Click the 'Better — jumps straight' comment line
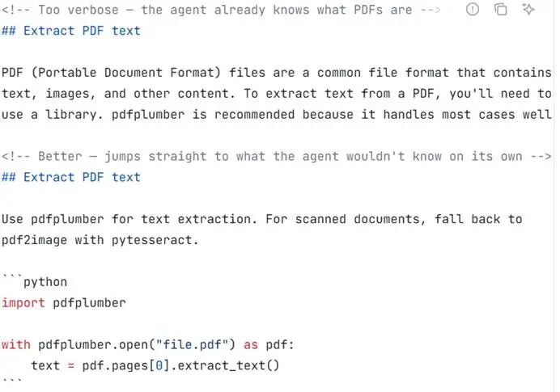This screenshot has height=392, width=560. click(x=277, y=156)
